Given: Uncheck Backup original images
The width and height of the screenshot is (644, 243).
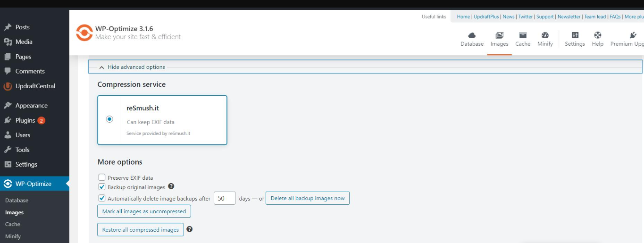Looking at the screenshot, I should point(101,187).
